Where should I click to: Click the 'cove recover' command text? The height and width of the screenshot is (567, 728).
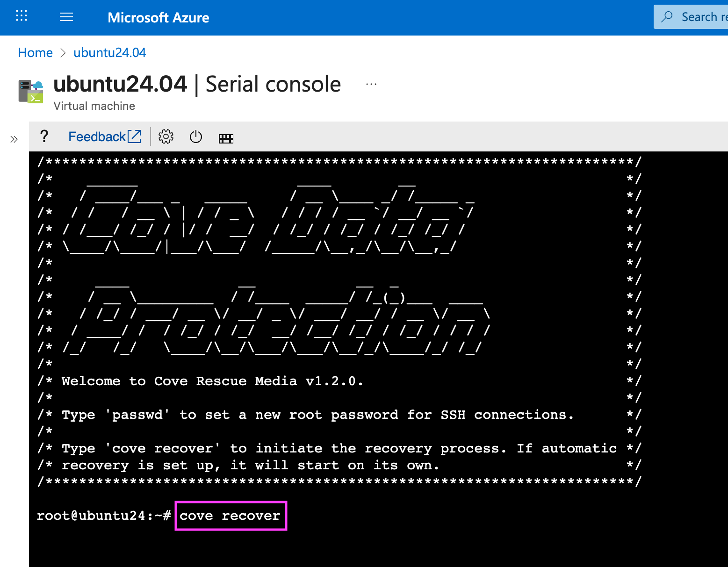click(x=230, y=516)
